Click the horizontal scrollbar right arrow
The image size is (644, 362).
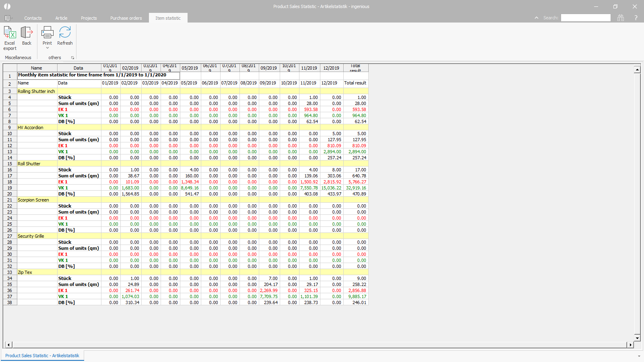point(631,345)
